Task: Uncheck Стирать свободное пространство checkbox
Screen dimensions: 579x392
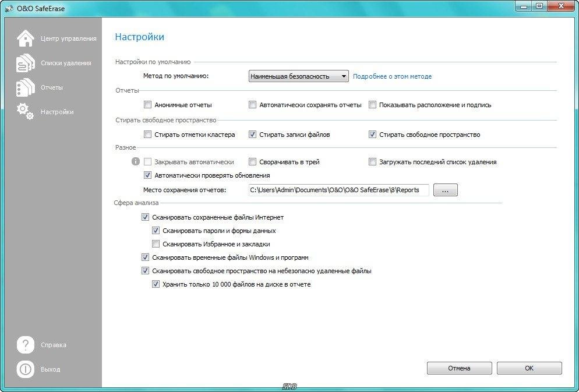Action: pyautogui.click(x=373, y=135)
